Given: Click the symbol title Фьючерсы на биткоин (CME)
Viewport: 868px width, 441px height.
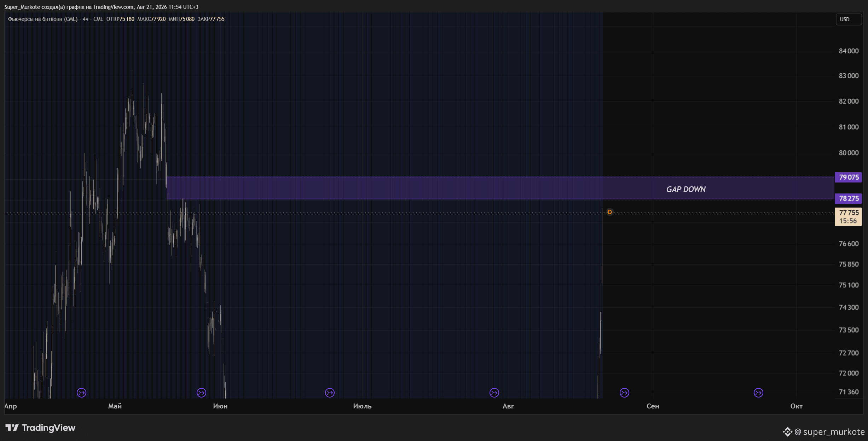Looking at the screenshot, I should (x=43, y=19).
